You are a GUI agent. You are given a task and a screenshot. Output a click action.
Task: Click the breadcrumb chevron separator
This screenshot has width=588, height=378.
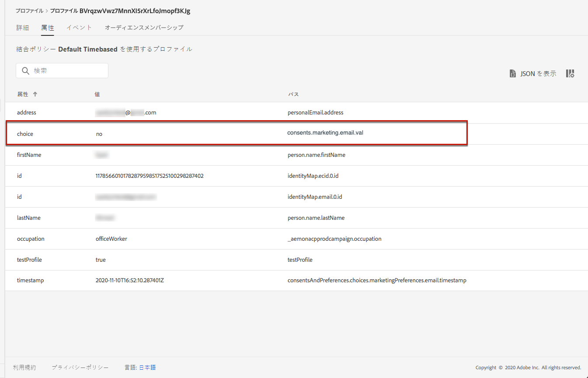47,11
